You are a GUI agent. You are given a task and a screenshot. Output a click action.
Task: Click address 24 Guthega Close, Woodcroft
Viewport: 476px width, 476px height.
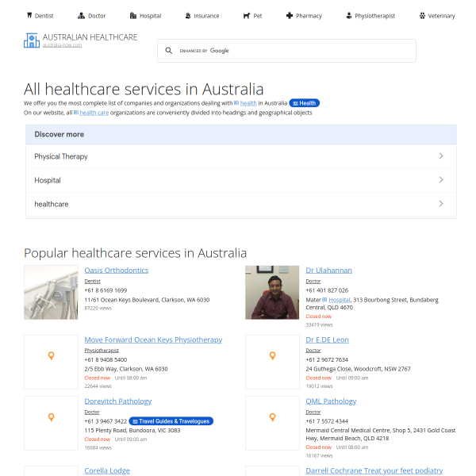pyautogui.click(x=358, y=369)
